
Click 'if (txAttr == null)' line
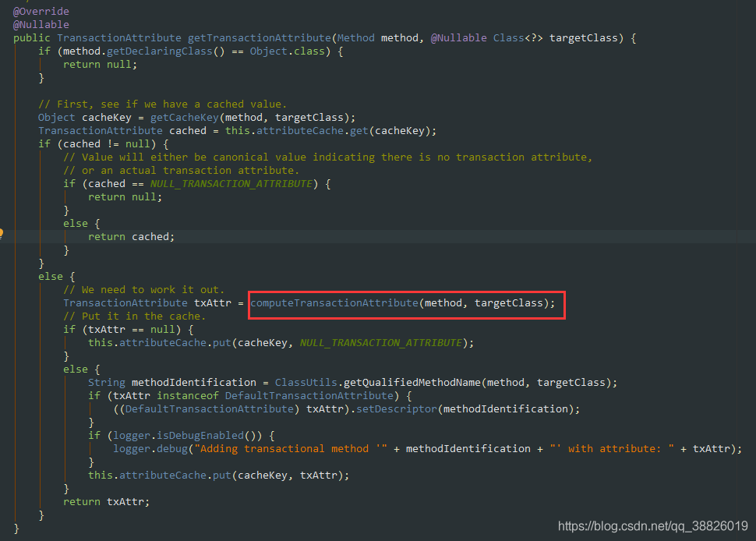(x=129, y=329)
